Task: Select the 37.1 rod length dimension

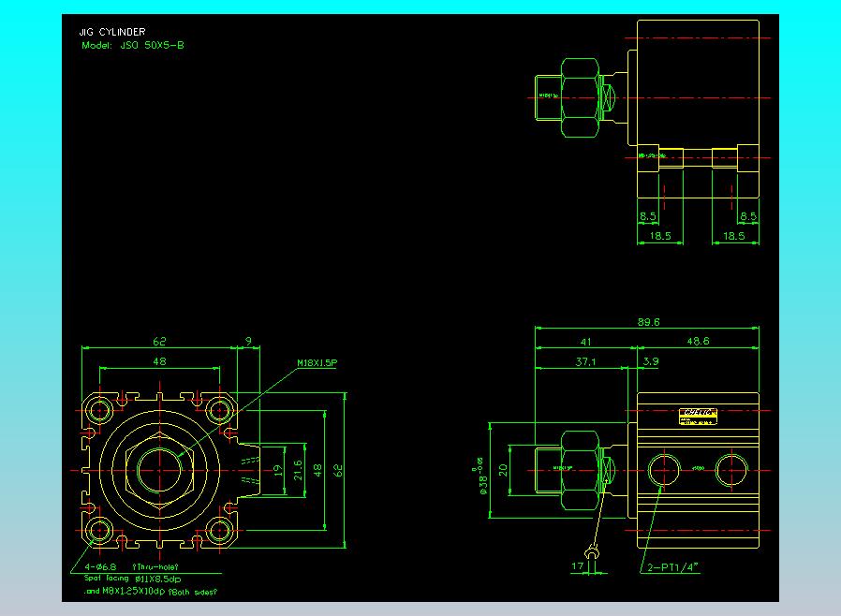Action: pos(585,362)
